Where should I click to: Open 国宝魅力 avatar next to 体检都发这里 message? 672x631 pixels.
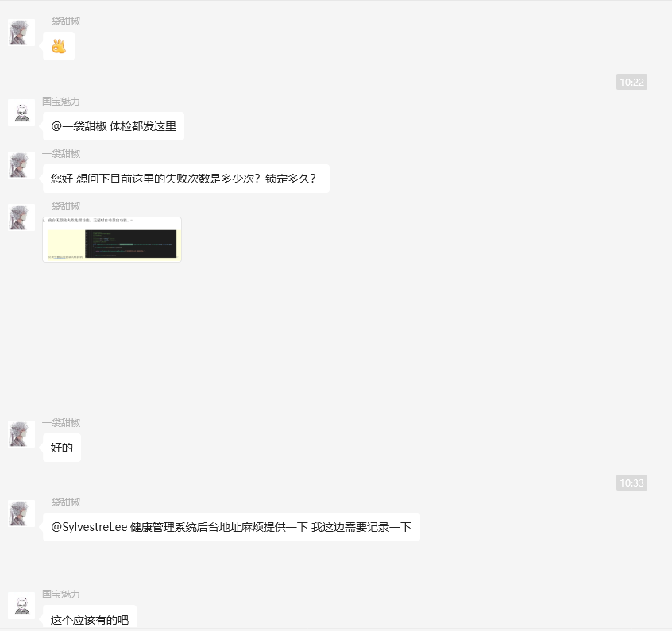[x=21, y=113]
